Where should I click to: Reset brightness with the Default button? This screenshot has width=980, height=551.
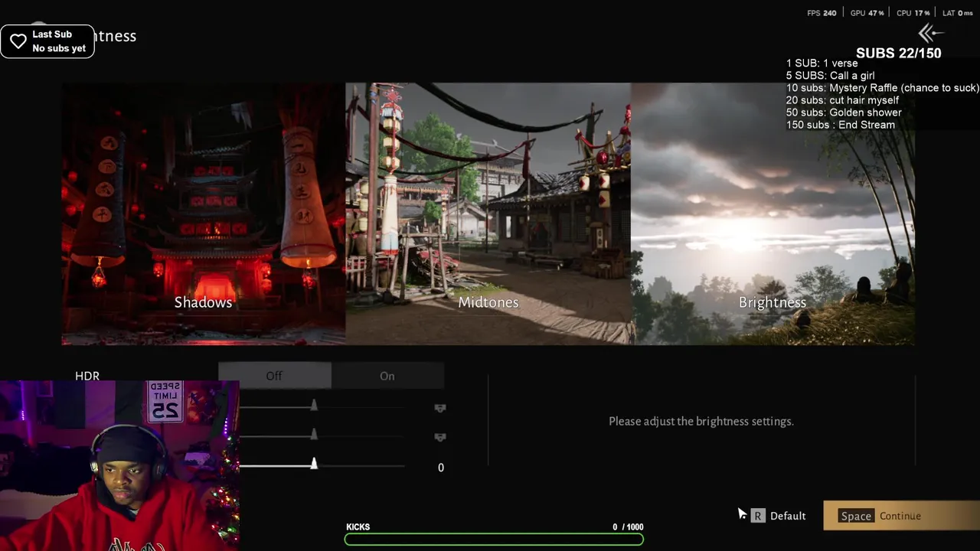click(778, 516)
